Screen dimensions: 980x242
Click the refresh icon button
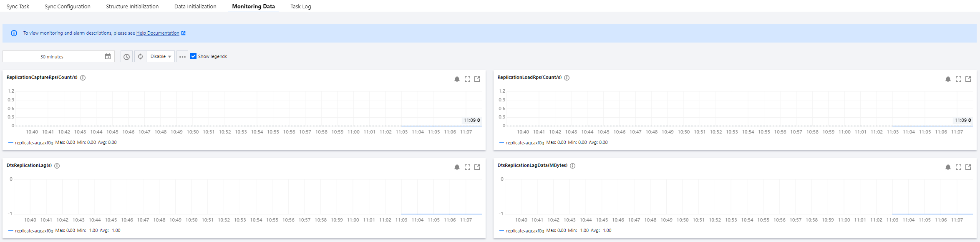pos(141,57)
